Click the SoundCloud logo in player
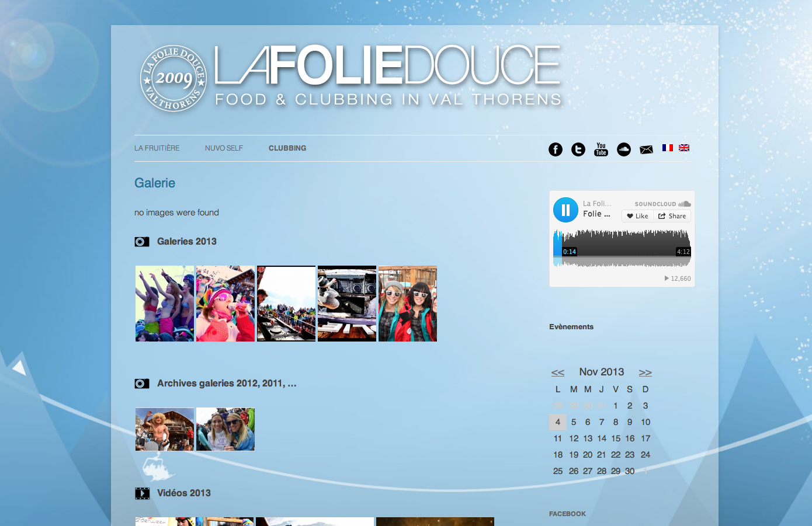This screenshot has width=812, height=526. coord(663,204)
